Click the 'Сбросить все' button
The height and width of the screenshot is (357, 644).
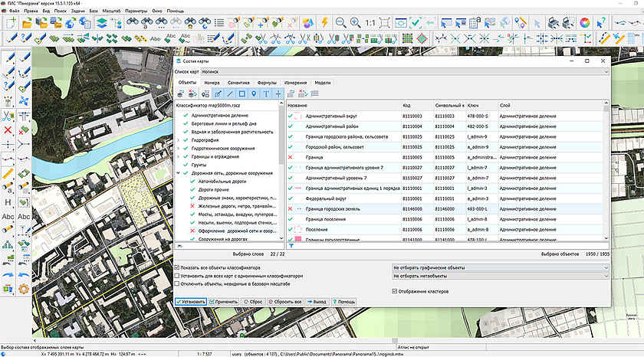287,302
